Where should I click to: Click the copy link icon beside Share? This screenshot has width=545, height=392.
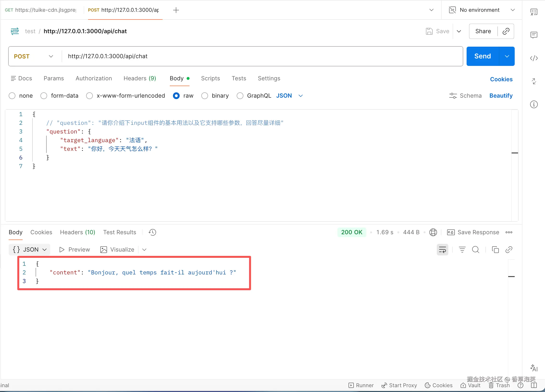506,31
